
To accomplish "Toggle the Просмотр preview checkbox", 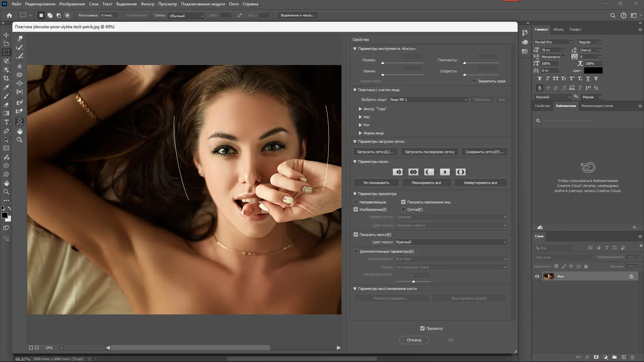I will (x=422, y=328).
